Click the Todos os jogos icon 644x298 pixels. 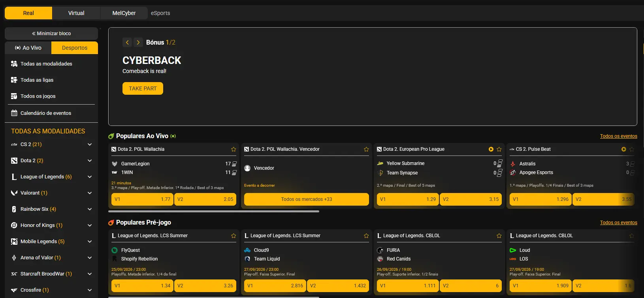coord(14,96)
